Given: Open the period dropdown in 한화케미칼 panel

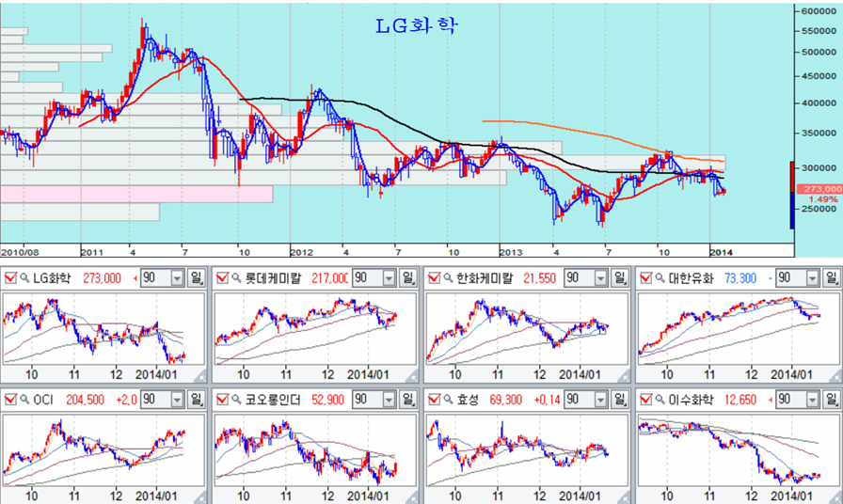Looking at the screenshot, I should [x=601, y=278].
